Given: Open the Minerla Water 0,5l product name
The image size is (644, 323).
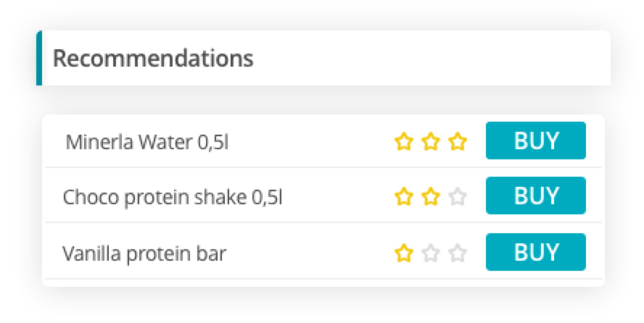Looking at the screenshot, I should pyautogui.click(x=147, y=142).
